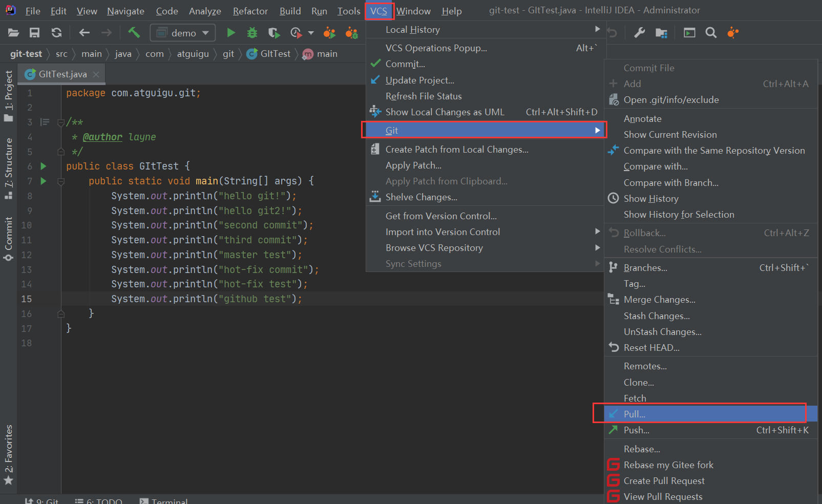Click the @author tag in the Javadoc
Image resolution: width=822 pixels, height=504 pixels.
102,137
